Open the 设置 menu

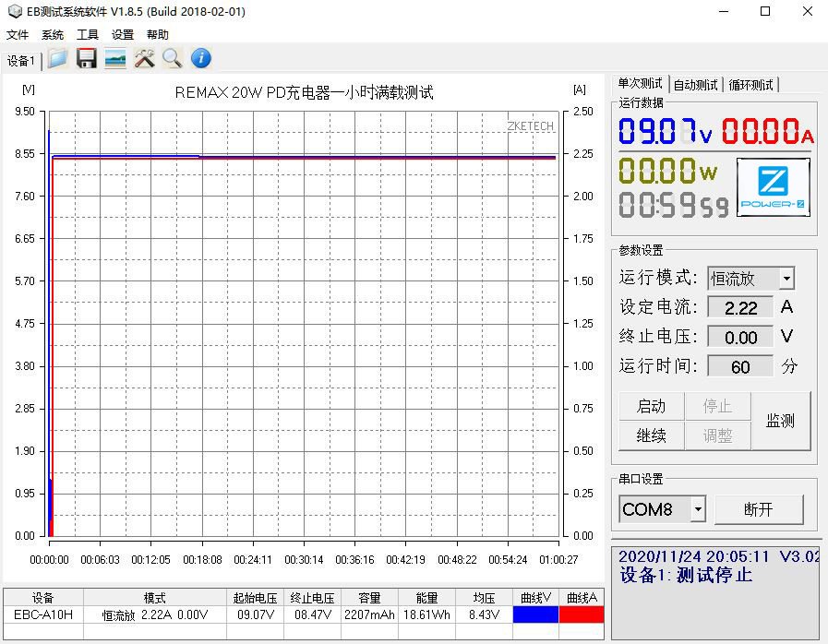123,35
